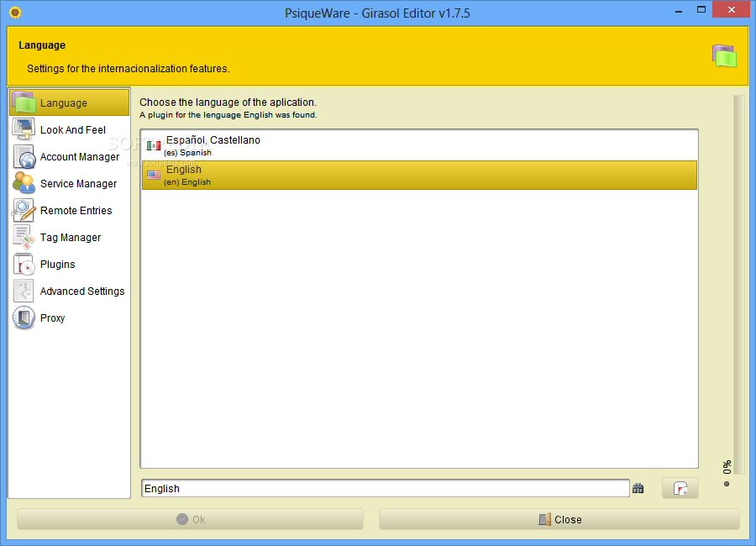This screenshot has width=756, height=546.
Task: Click the Advanced Settings icon
Action: click(x=24, y=291)
